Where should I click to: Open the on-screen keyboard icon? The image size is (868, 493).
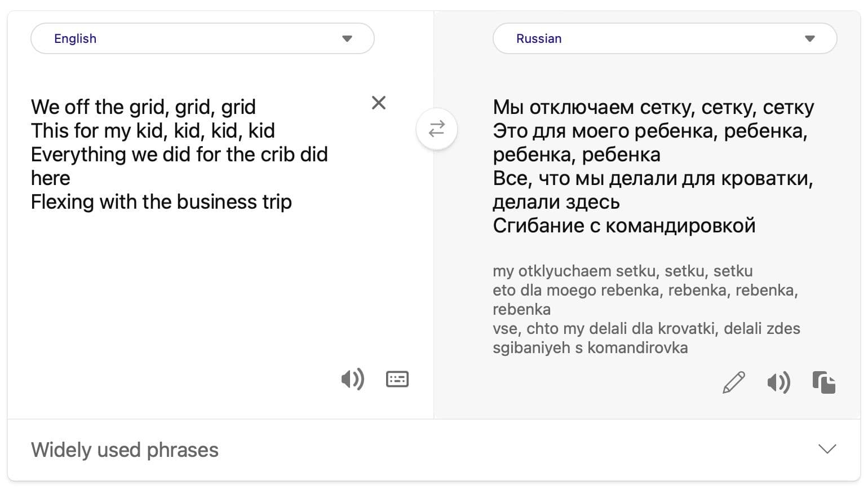pos(397,379)
